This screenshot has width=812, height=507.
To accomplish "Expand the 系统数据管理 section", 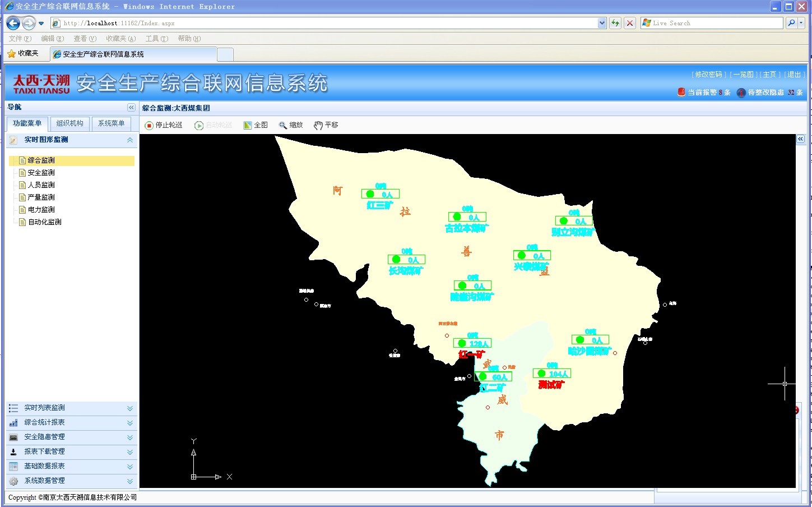I will tap(130, 481).
